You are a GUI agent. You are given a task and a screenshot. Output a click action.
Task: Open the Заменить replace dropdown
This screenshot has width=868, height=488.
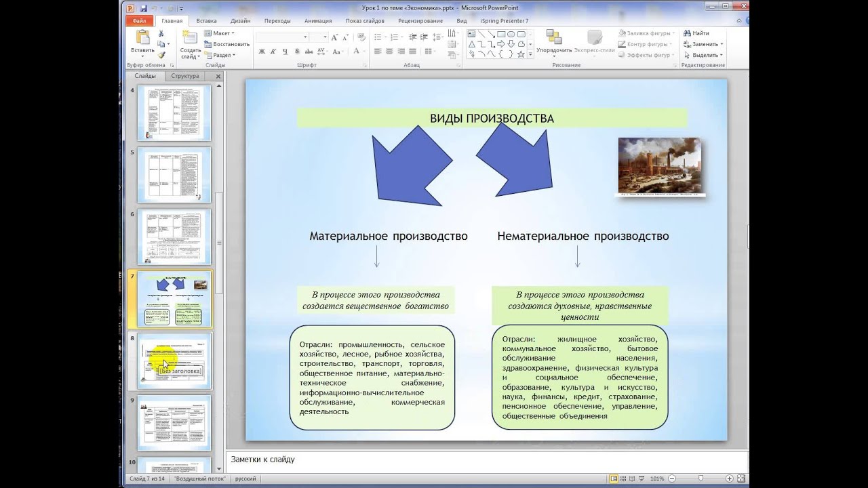(x=703, y=44)
